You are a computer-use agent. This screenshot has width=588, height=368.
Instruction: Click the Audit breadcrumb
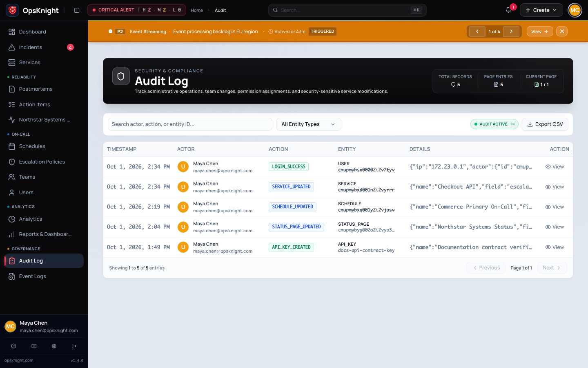(x=220, y=10)
